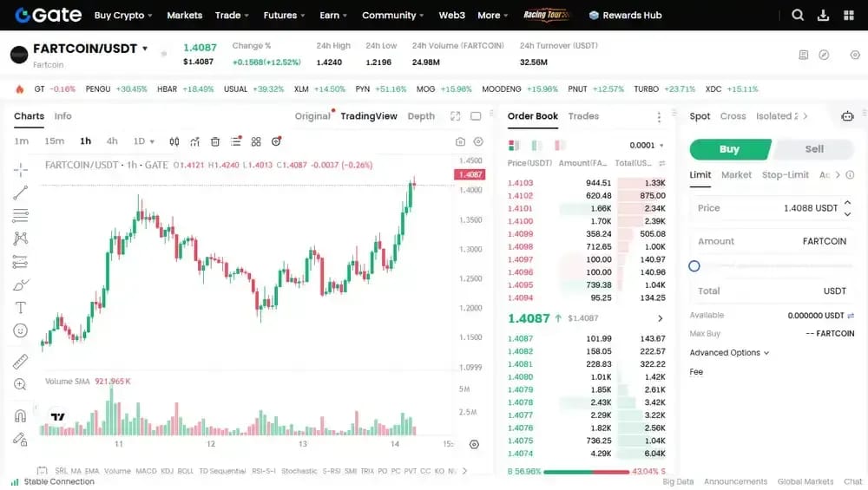This screenshot has width=868, height=490.
Task: Switch to Cross margin tab
Action: click(733, 116)
